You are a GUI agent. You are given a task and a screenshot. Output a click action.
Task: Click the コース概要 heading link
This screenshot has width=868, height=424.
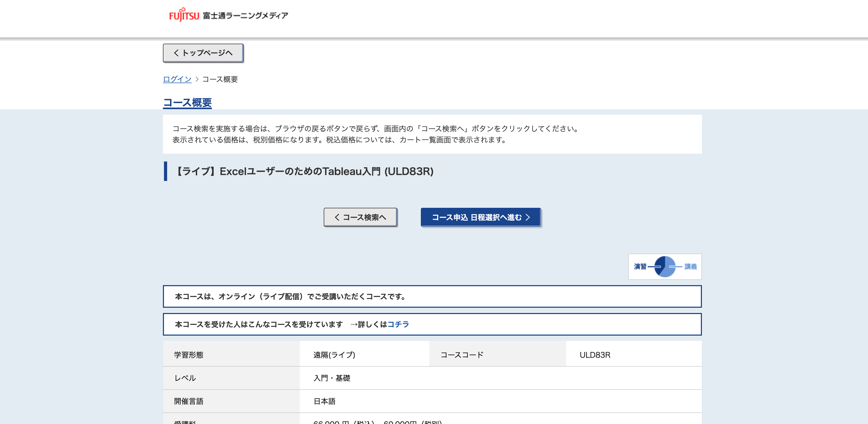(187, 102)
